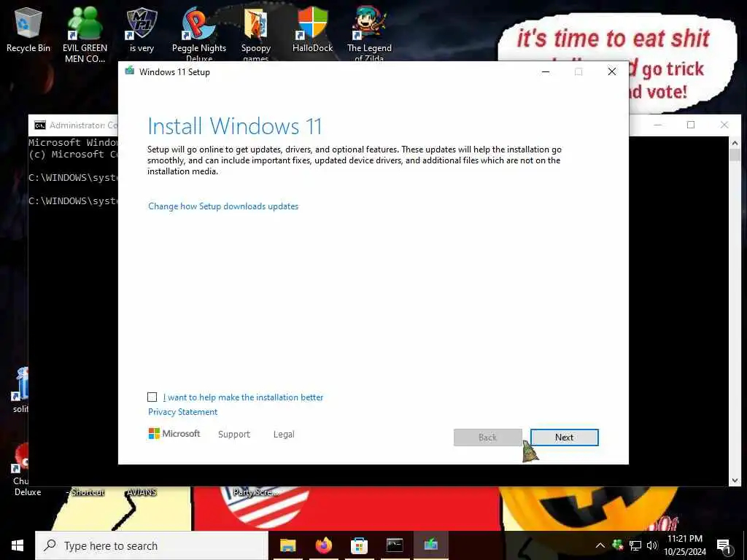Click the Microsoft logo in Setup footer
This screenshot has width=747, height=560.
tap(174, 433)
